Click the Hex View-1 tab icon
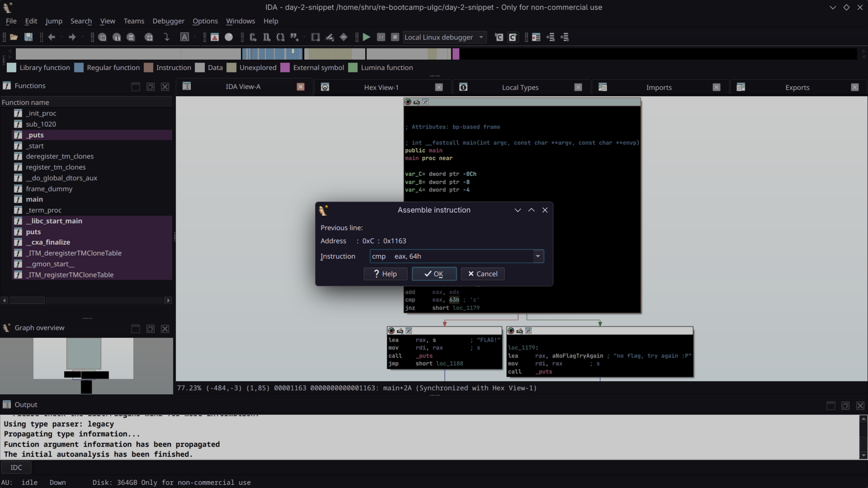This screenshot has width=868, height=488. pyautogui.click(x=325, y=87)
